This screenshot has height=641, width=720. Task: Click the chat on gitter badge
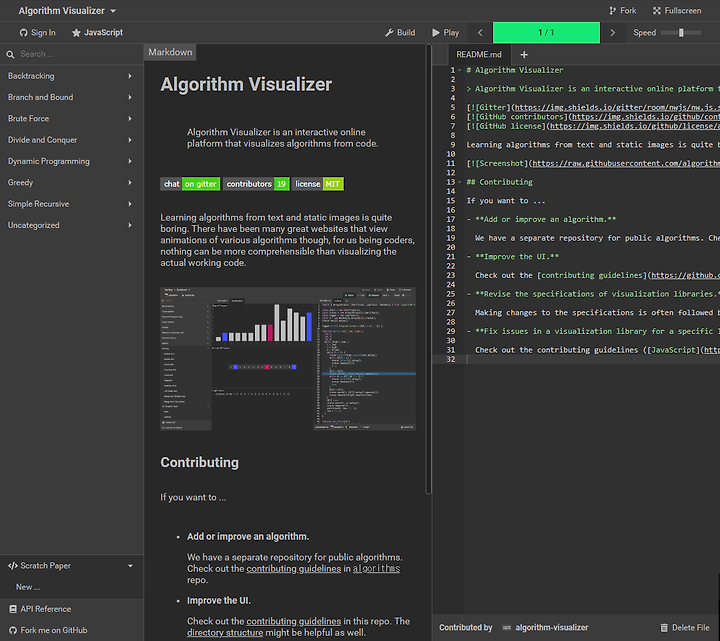pyautogui.click(x=190, y=184)
